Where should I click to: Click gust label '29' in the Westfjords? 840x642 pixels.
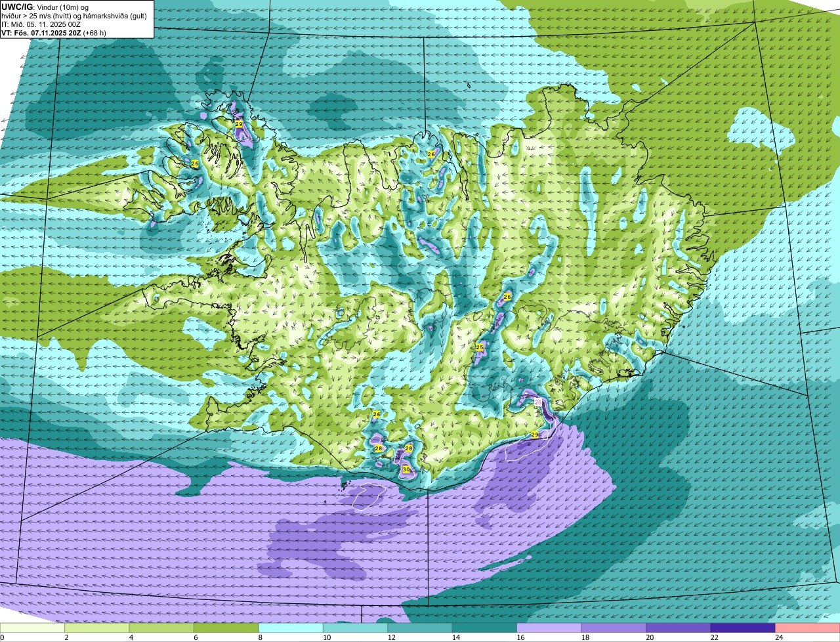tap(239, 124)
